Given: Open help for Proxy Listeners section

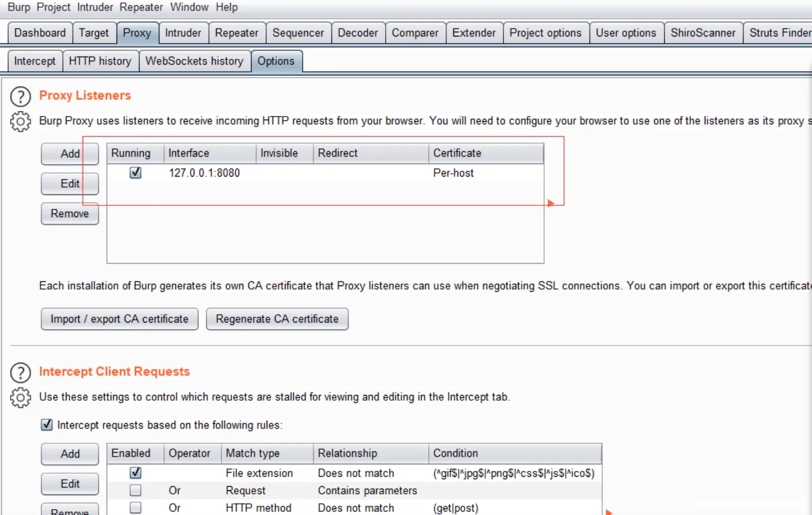Looking at the screenshot, I should pyautogui.click(x=21, y=97).
